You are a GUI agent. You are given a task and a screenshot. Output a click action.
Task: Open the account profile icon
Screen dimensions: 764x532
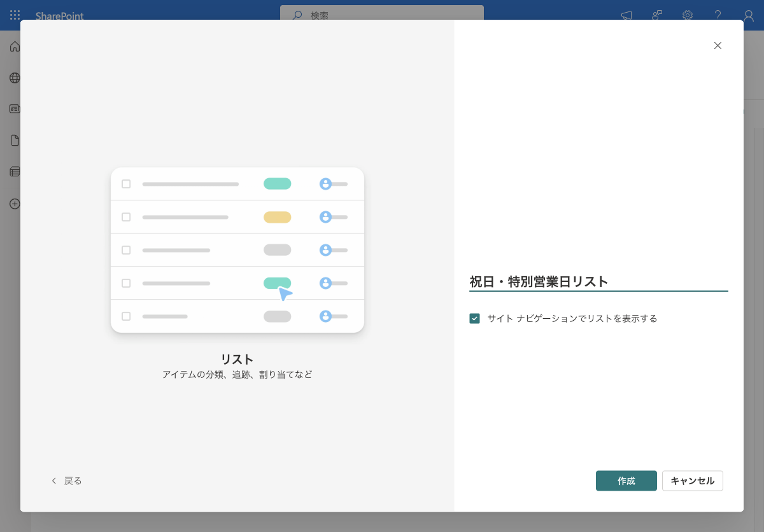(749, 15)
